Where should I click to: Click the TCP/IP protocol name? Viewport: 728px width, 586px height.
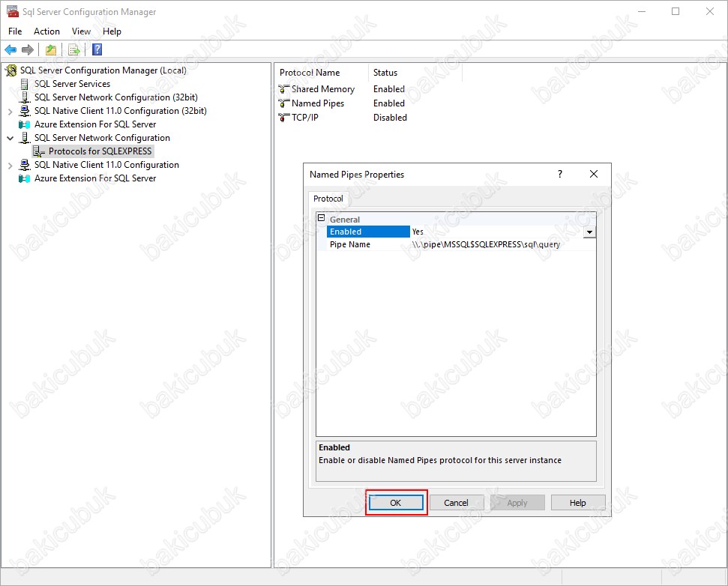(305, 118)
